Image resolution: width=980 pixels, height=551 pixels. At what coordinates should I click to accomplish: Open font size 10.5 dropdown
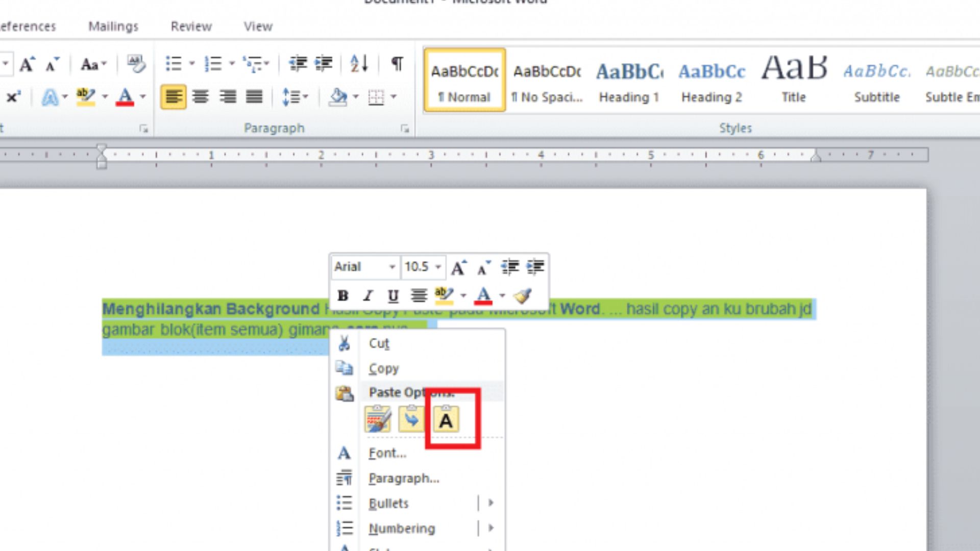(x=438, y=267)
